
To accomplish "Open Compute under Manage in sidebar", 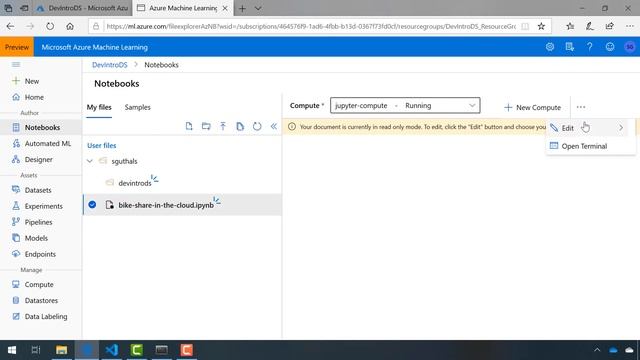I will [x=33, y=284].
